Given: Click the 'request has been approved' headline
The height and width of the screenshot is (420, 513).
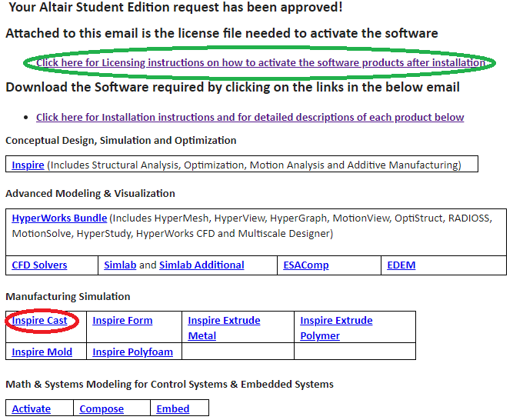Looking at the screenshot, I should (x=175, y=7).
